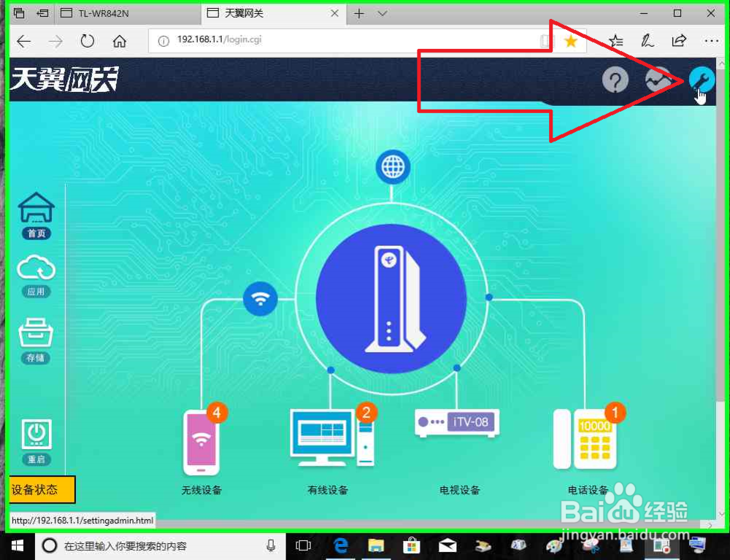Select the central gateway device icon
The height and width of the screenshot is (560, 730).
pos(391,299)
